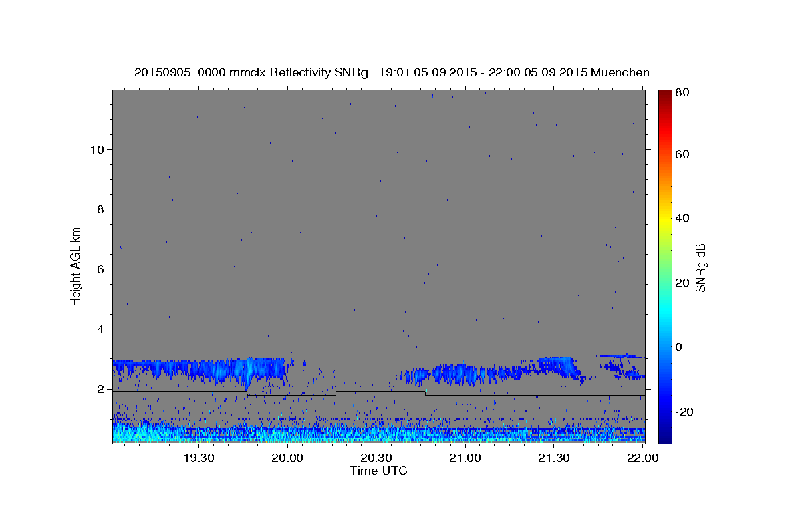The image size is (798, 532).
Task: Click the colorbar value 0
Action: pyautogui.click(x=678, y=347)
